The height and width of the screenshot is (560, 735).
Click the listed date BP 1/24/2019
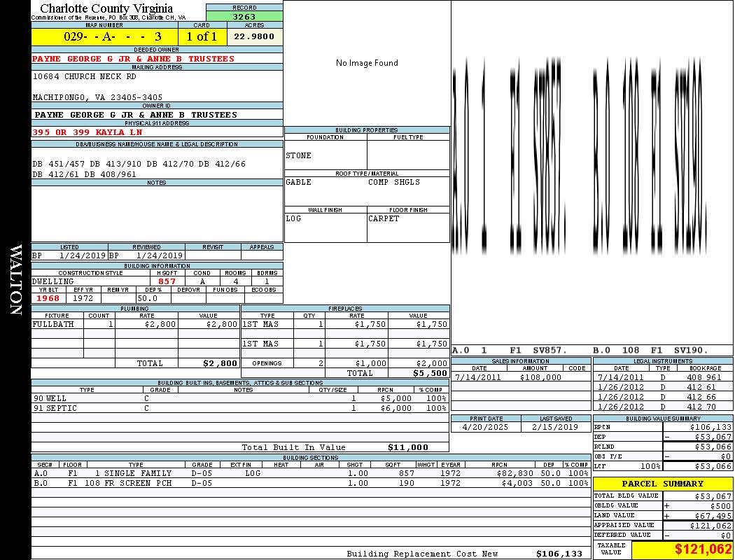69,256
